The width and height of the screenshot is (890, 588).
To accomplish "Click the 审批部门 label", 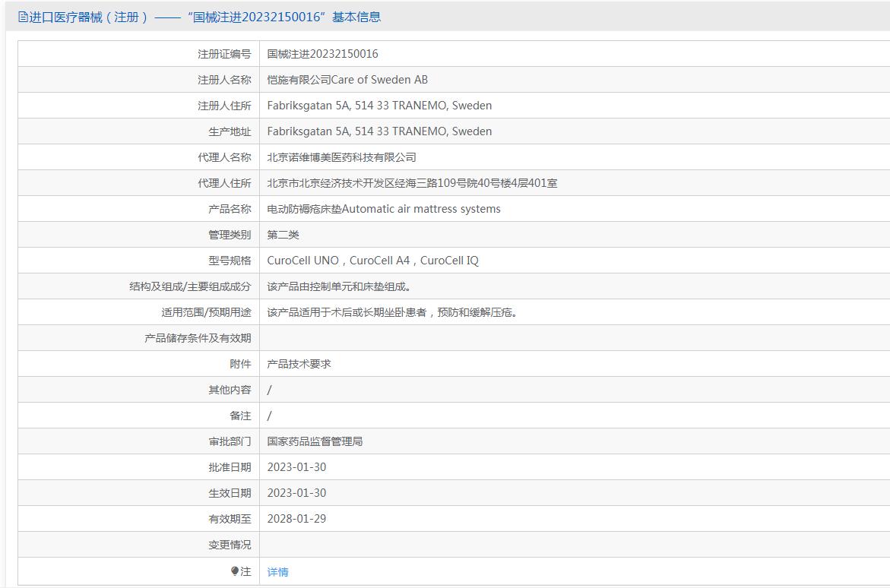I will pos(230,441).
